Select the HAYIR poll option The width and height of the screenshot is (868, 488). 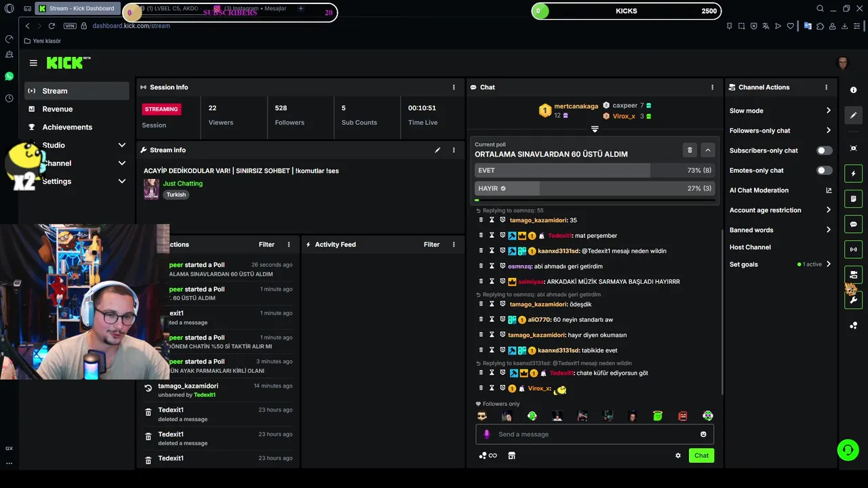pyautogui.click(x=595, y=188)
